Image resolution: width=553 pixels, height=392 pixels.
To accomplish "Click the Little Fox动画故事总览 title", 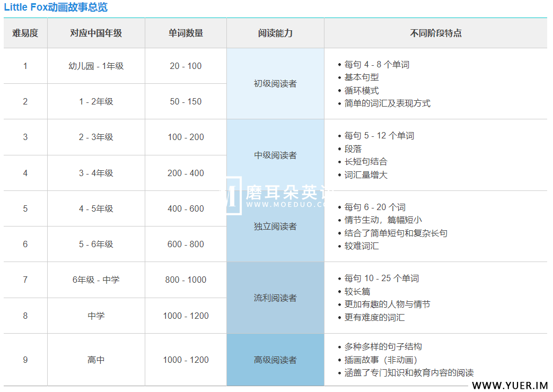I will 56,7.
